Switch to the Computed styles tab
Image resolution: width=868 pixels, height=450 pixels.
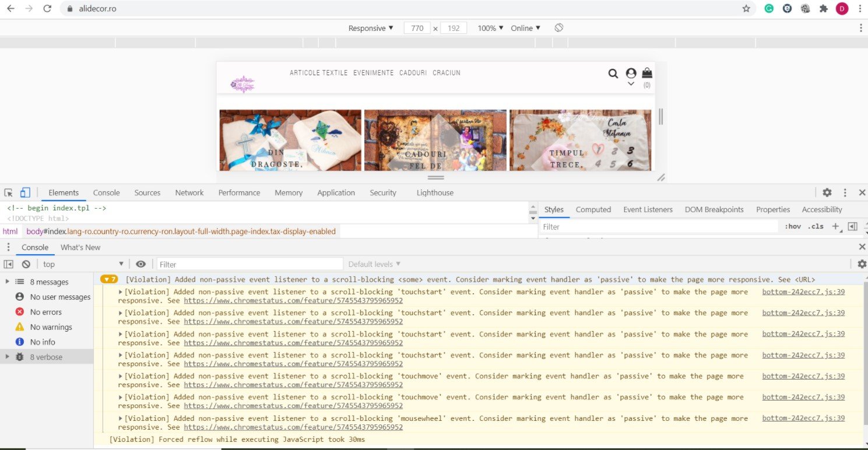pos(593,210)
